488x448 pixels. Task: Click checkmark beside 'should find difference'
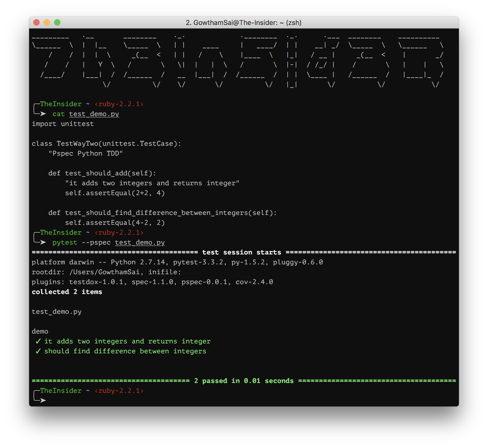[x=38, y=351]
